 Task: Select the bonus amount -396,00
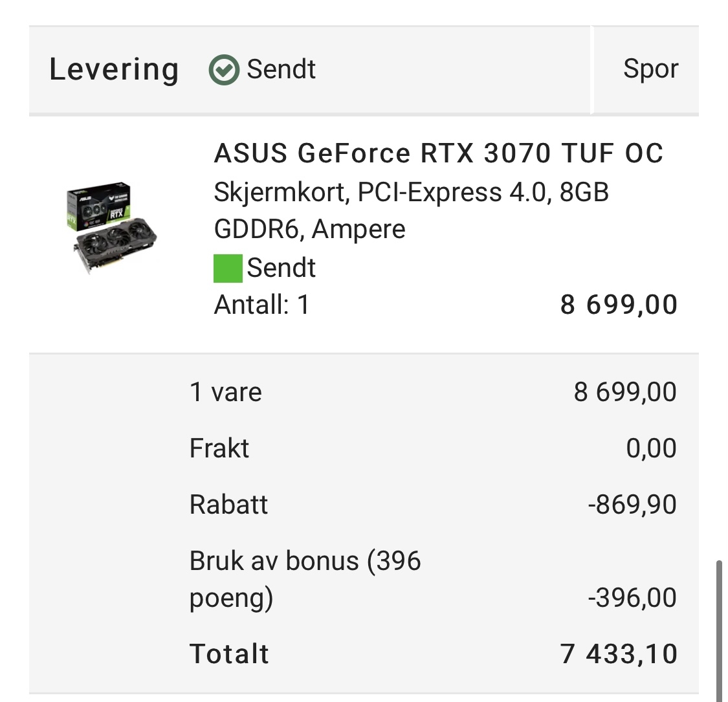point(632,598)
